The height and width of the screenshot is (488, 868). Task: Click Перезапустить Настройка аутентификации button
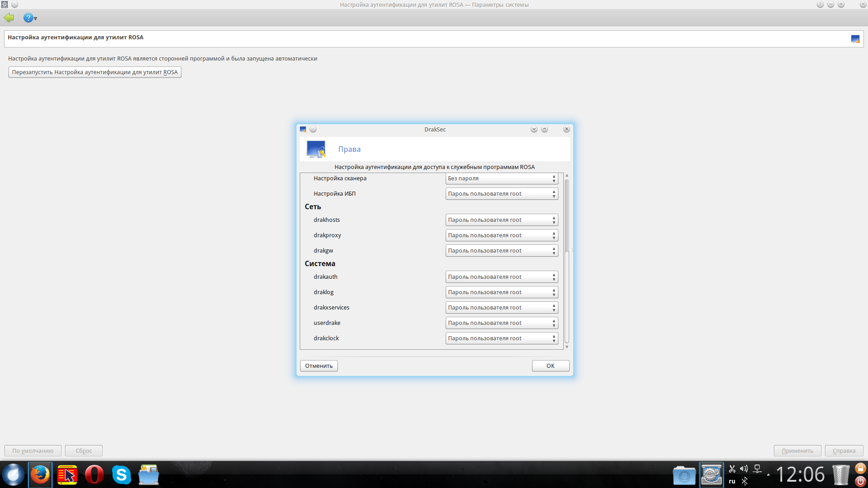point(95,72)
